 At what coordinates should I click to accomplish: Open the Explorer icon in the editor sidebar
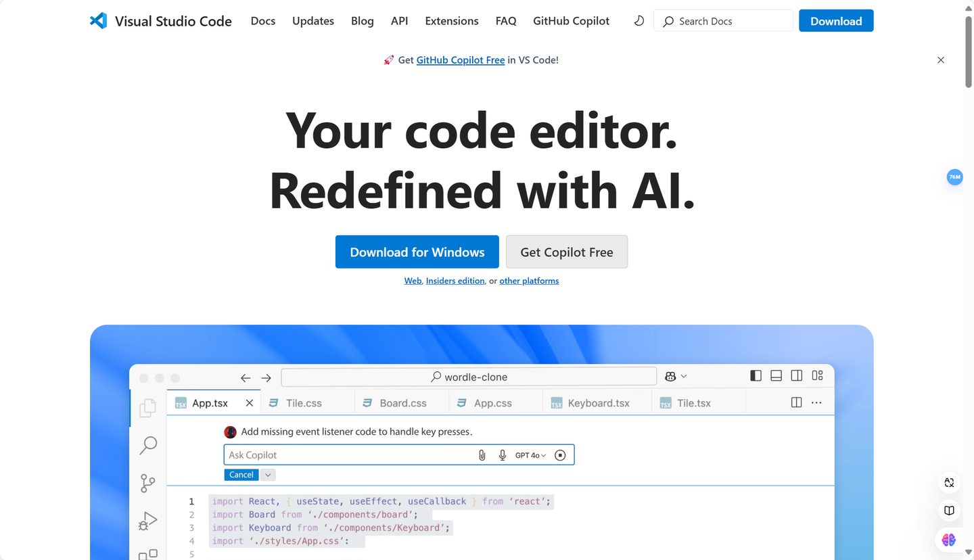tap(147, 408)
